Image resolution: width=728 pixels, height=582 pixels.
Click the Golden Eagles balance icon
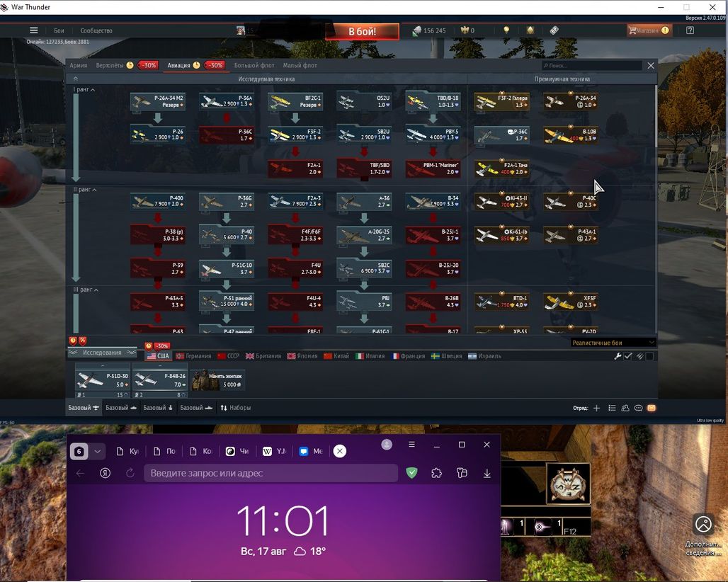pos(465,30)
